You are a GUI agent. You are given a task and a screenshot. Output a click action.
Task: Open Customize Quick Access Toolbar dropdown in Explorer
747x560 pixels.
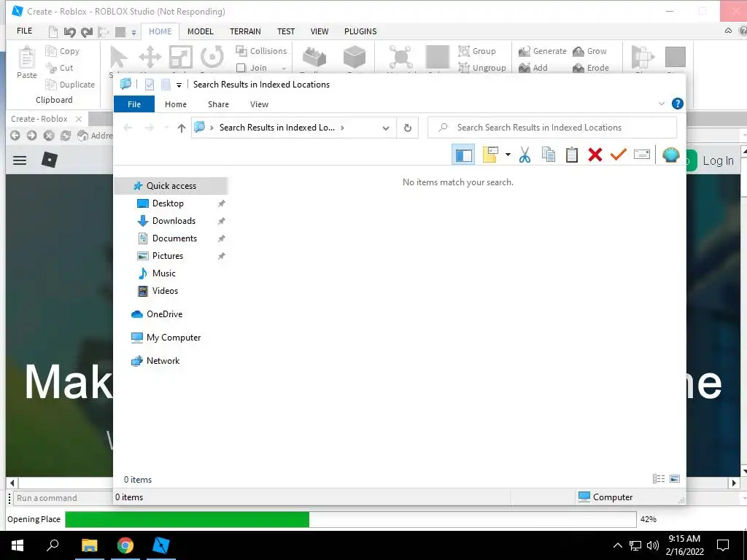179,85
